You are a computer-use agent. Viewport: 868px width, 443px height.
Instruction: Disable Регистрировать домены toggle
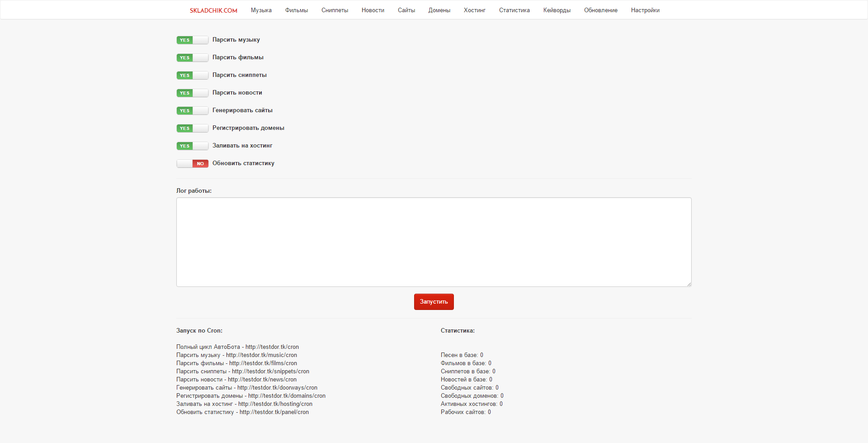(x=192, y=128)
